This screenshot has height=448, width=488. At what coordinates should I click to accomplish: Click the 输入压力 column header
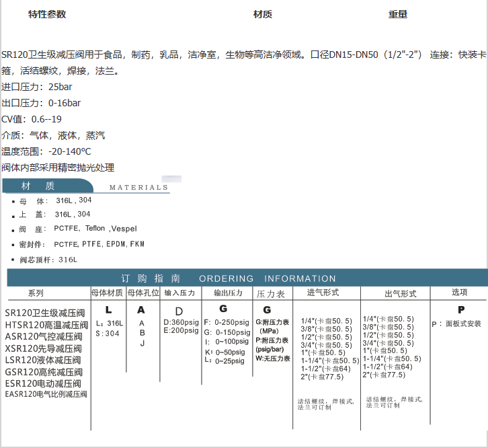pos(179,293)
